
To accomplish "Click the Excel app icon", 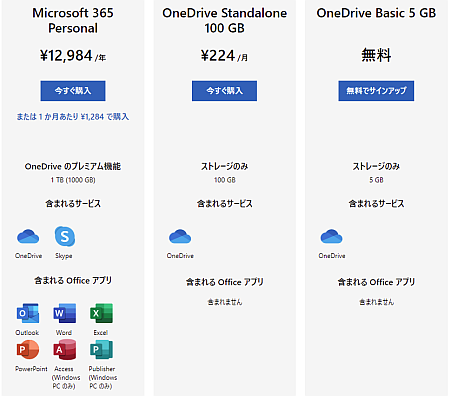I will [x=101, y=313].
